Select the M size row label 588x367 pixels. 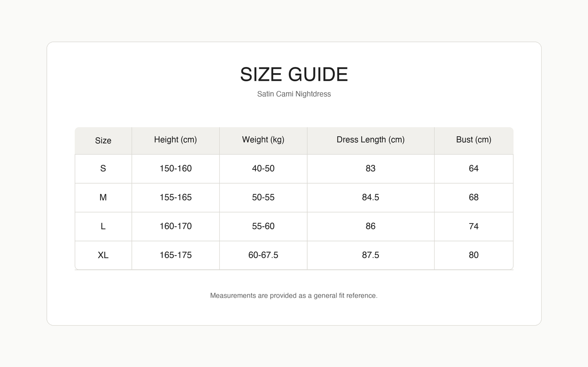pos(103,198)
